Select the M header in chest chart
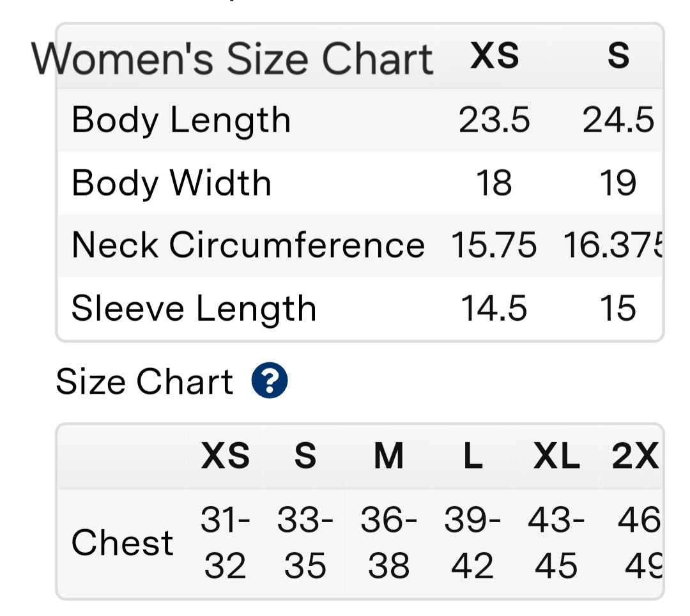Screen dimensions: 690x616 point(388,456)
